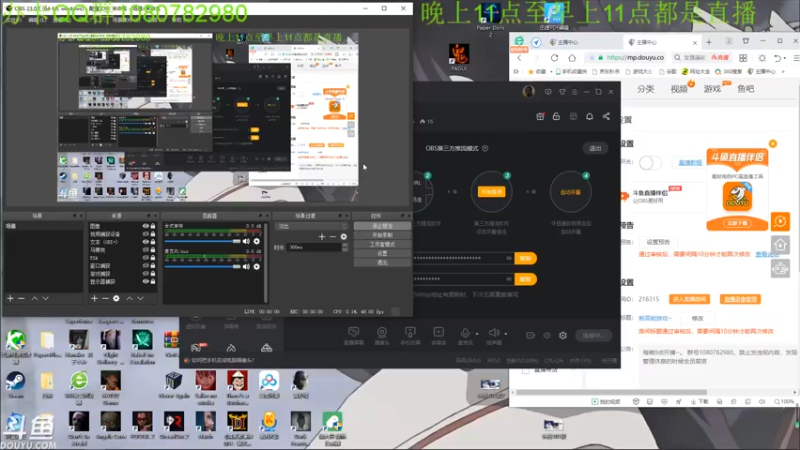Click the share icon in Douyu streaming client
Viewport: 800px width, 450px height.
606,116
